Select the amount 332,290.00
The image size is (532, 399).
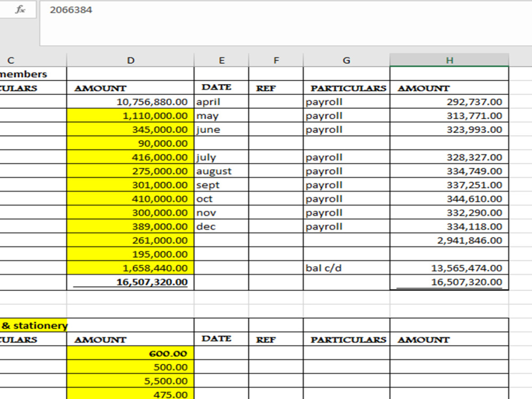449,213
